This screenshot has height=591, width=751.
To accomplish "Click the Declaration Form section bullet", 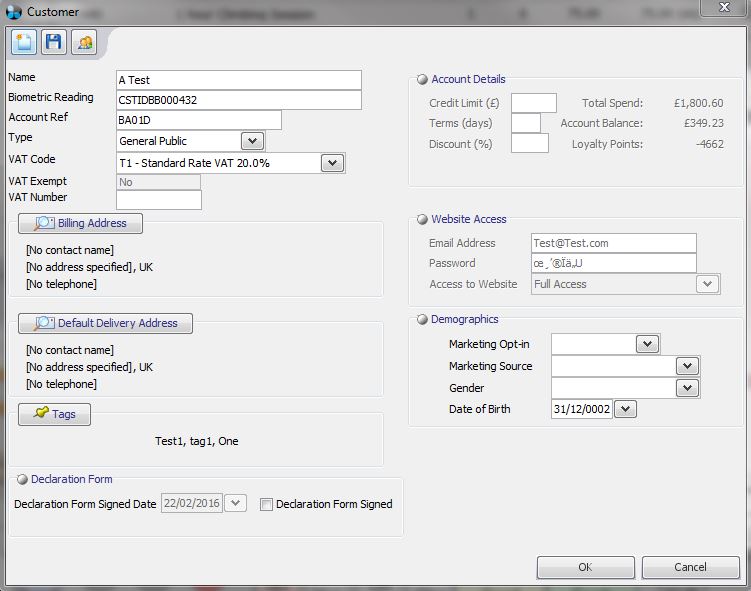I will 22,479.
